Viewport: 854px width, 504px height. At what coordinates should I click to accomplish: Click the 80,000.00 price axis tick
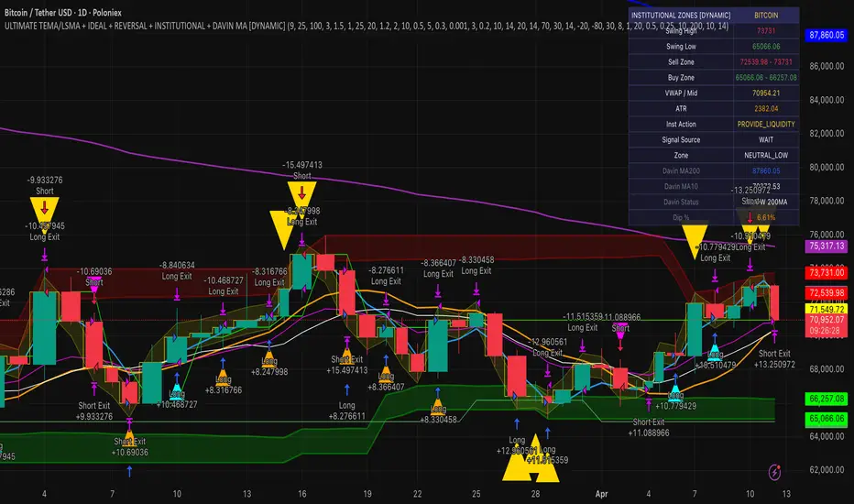[827, 168]
